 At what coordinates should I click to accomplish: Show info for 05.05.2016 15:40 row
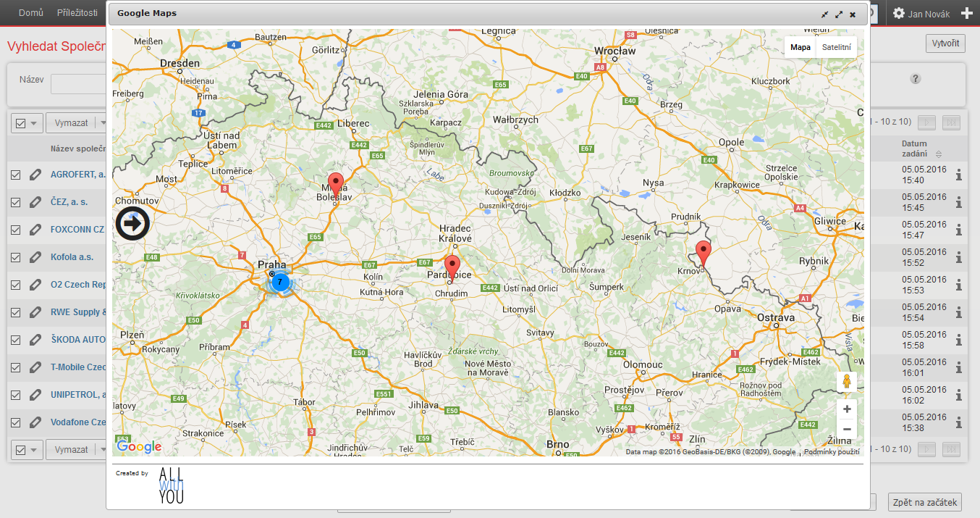pyautogui.click(x=959, y=175)
